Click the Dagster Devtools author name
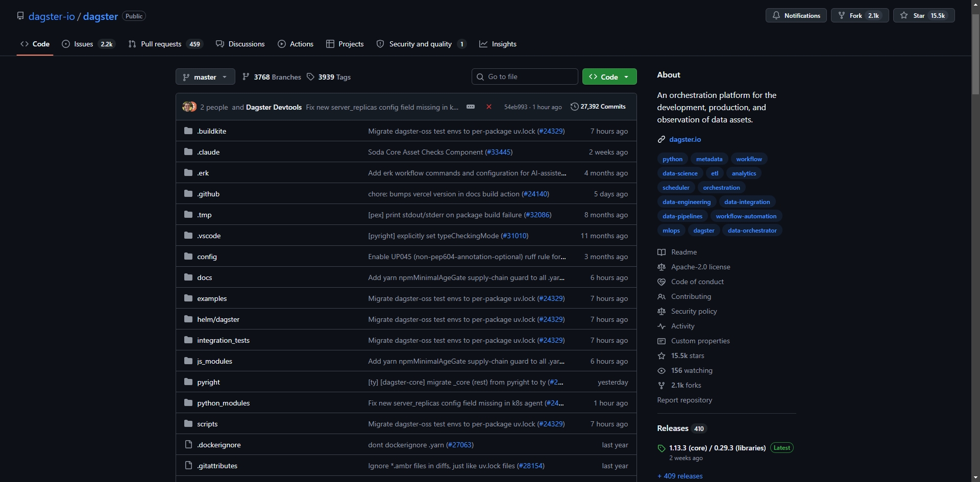The height and width of the screenshot is (482, 980). click(274, 107)
